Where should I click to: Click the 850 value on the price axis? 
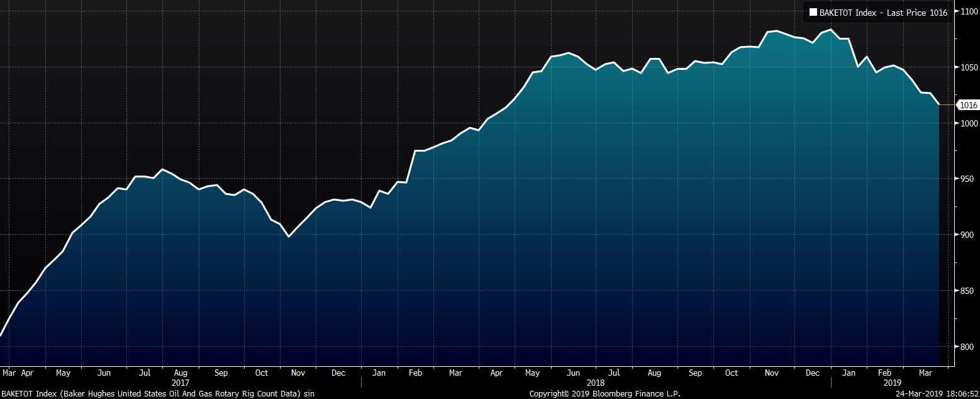967,291
